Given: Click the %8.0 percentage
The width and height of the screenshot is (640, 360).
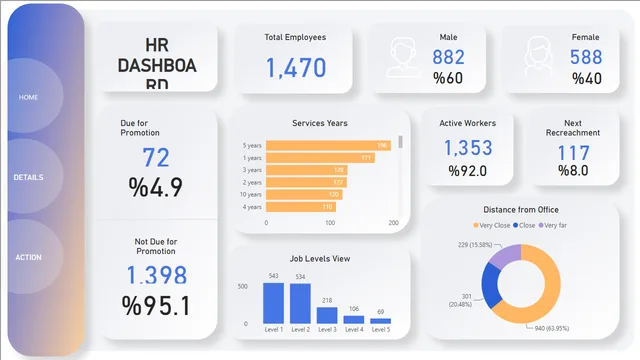Looking at the screenshot, I should coord(573,171).
